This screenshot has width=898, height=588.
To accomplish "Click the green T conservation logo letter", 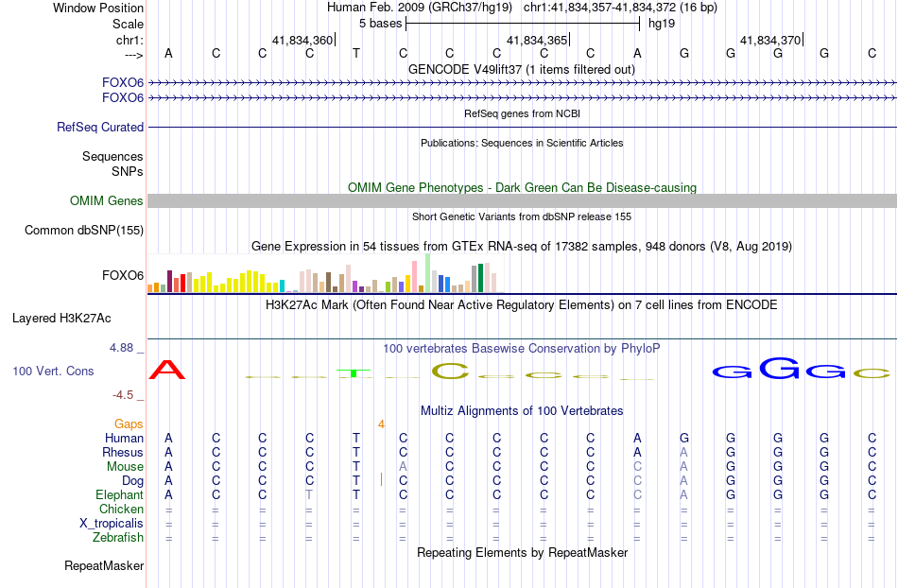I will pos(354,373).
